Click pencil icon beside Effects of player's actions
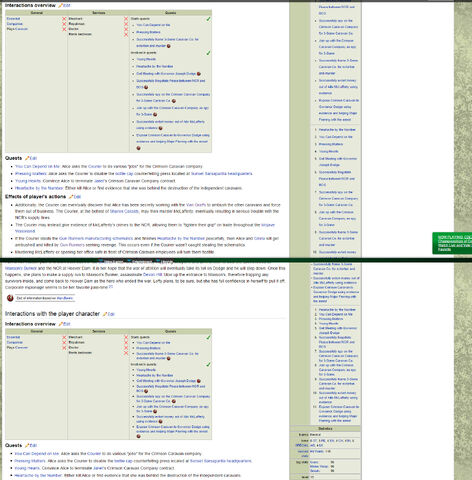This screenshot has width=472, height=480. 71,197
